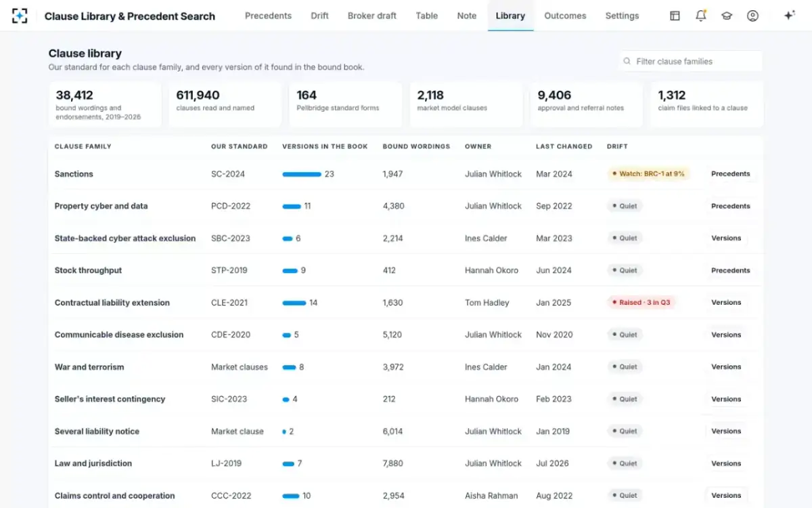Click the Several liability notice family name
This screenshot has width=812, height=508.
click(97, 431)
